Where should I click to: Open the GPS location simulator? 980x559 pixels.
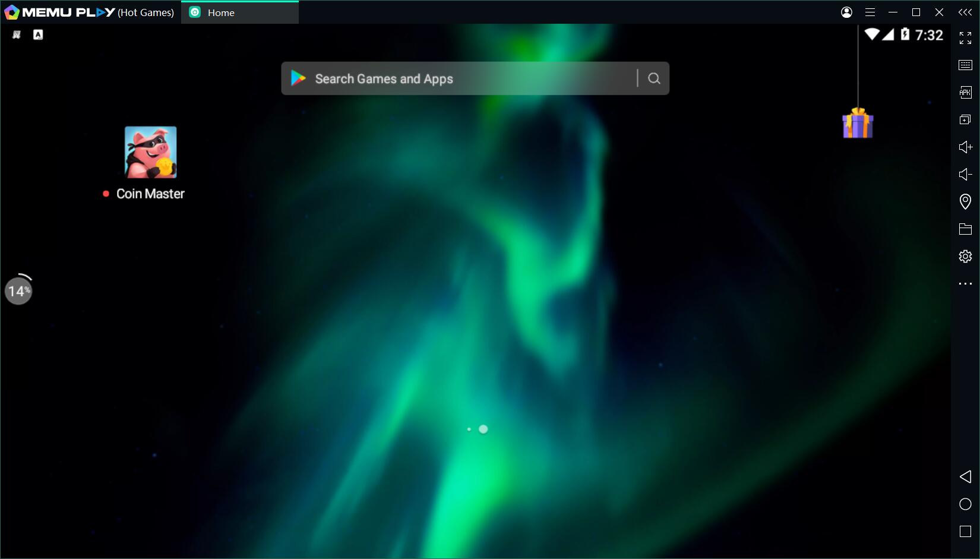coord(965,201)
